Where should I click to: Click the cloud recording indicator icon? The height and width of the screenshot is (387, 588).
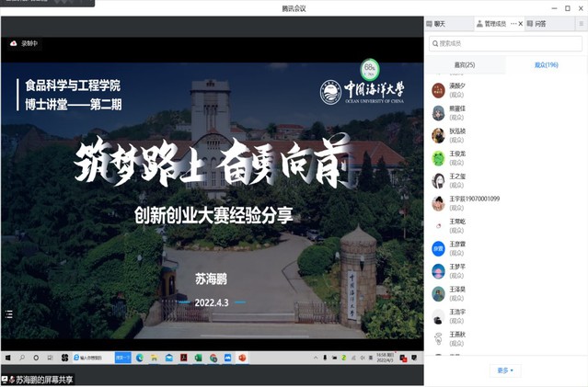14,42
